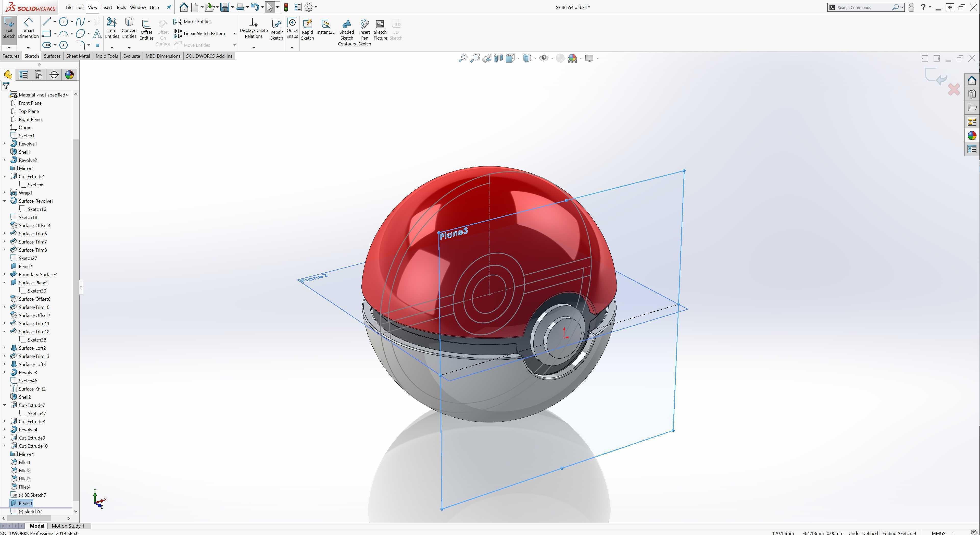
Task: Switch to the Surfaces tab
Action: pyautogui.click(x=52, y=56)
